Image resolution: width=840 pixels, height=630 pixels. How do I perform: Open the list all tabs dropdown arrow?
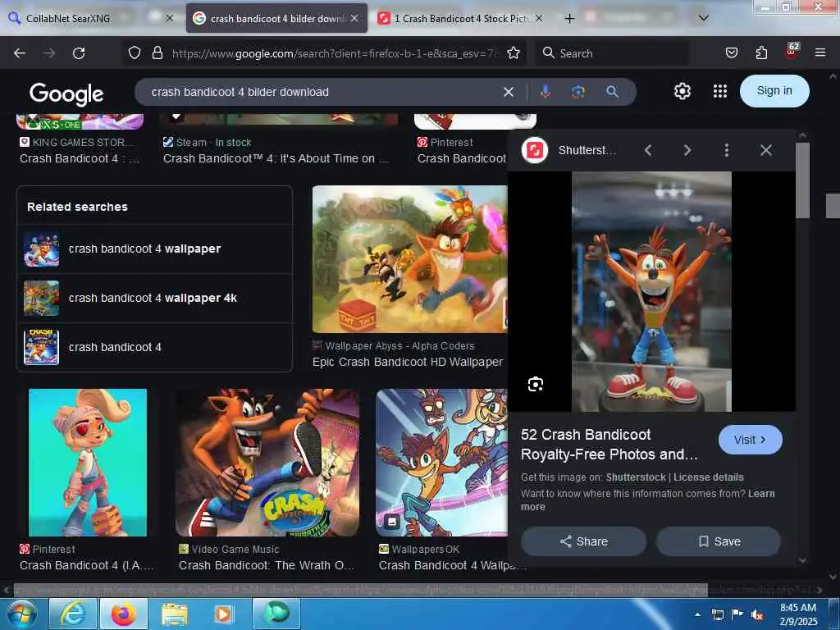pos(704,18)
